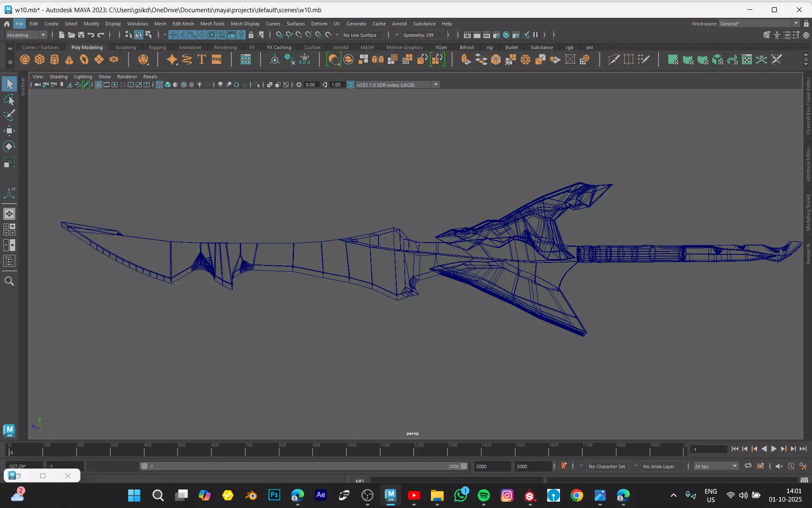This screenshot has height=508, width=812.
Task: Toggle wireframe display in panel toolbar
Action: coord(159,85)
